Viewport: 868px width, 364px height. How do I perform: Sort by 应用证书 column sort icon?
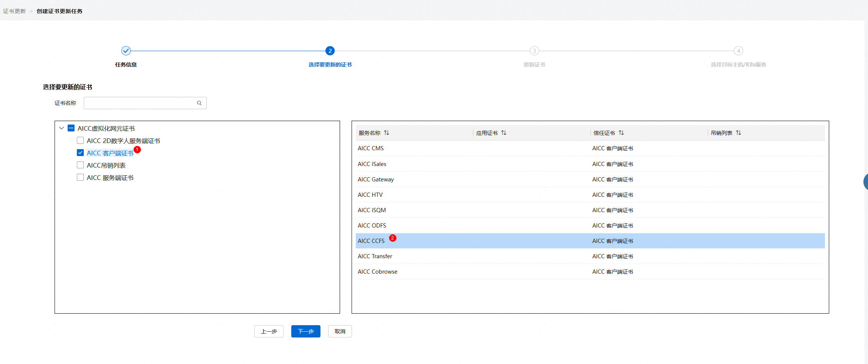tap(504, 133)
